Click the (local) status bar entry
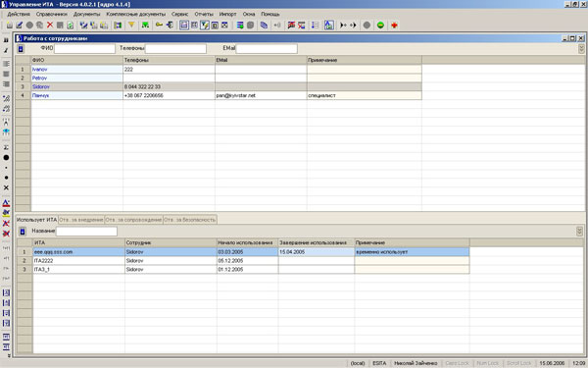 [358, 363]
